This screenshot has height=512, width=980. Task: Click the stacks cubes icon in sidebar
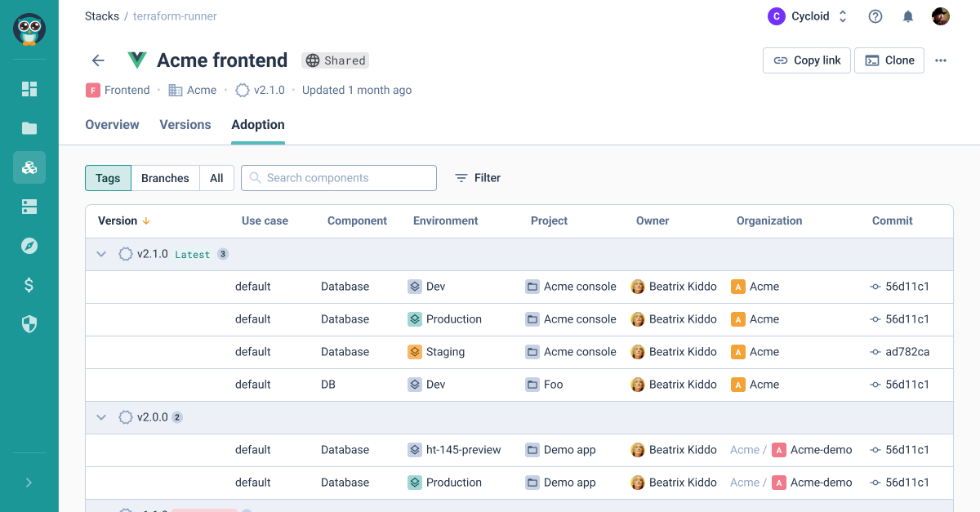click(x=29, y=167)
